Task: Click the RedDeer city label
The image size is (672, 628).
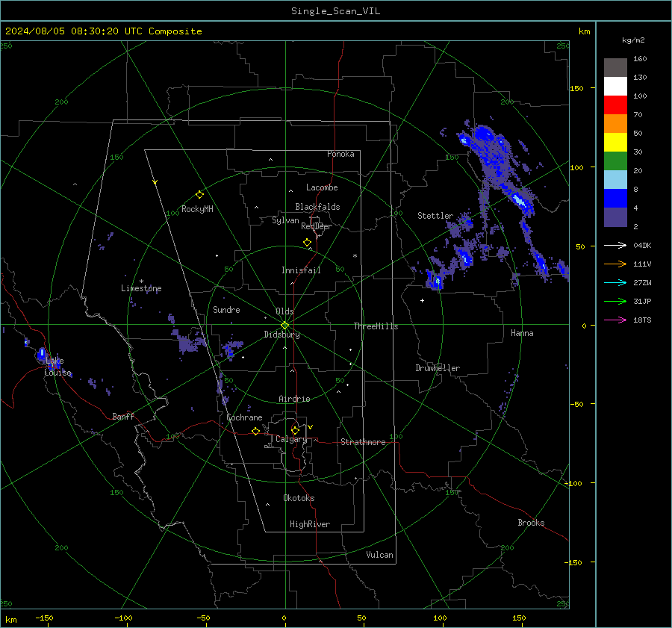Action: pyautogui.click(x=317, y=226)
